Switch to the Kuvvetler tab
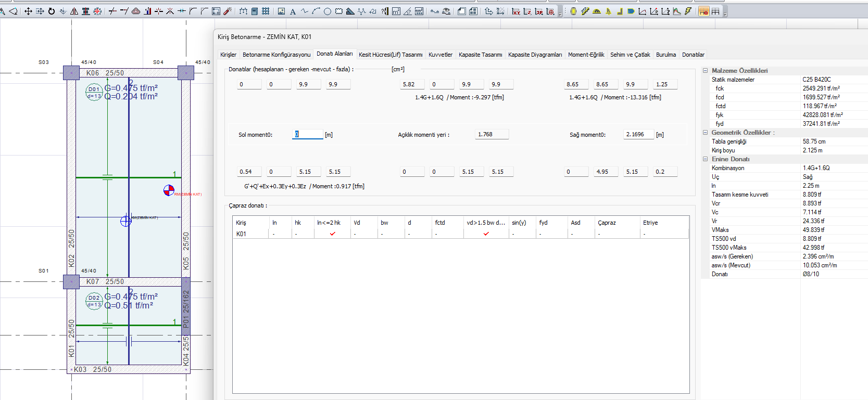The image size is (868, 400). point(441,55)
